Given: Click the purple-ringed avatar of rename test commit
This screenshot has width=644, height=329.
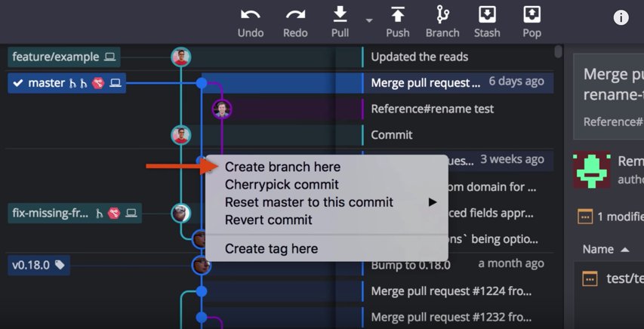Looking at the screenshot, I should point(222,109).
